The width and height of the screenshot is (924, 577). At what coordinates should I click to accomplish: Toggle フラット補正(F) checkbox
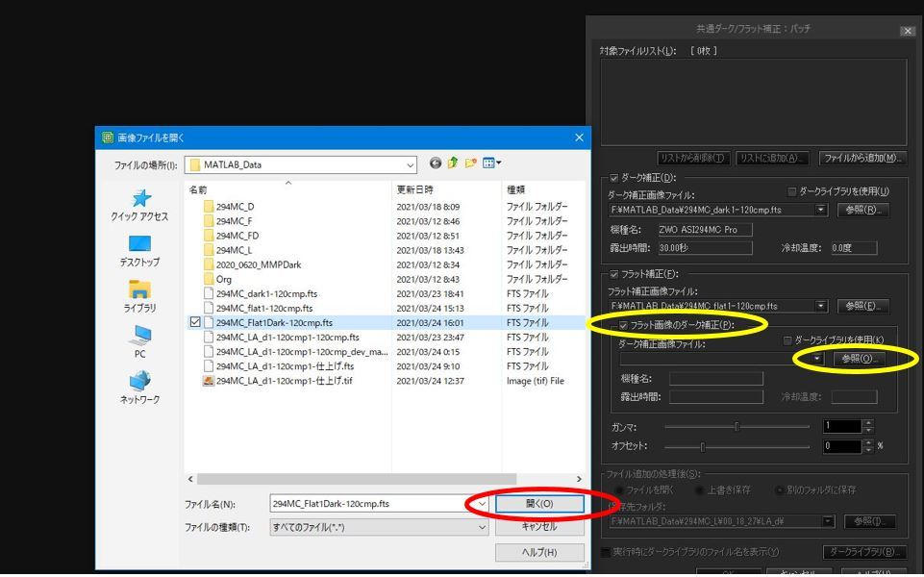(x=614, y=274)
